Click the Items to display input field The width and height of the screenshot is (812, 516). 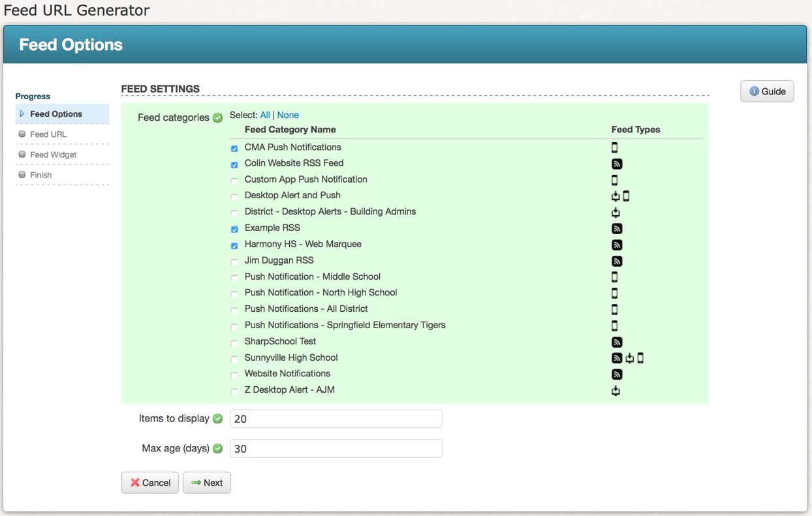point(335,419)
